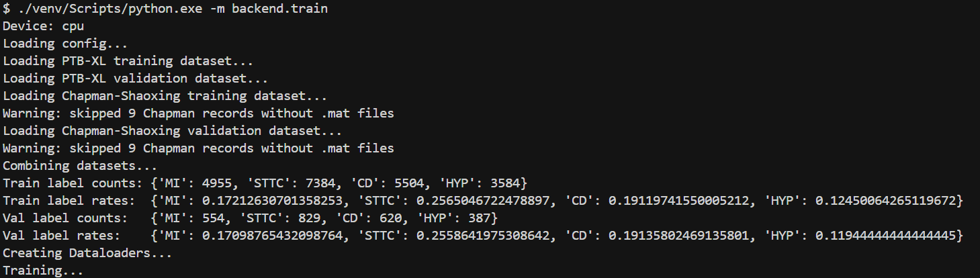The image size is (980, 278).
Task: Click the 'Device: cpu' output line
Action: click(x=44, y=26)
